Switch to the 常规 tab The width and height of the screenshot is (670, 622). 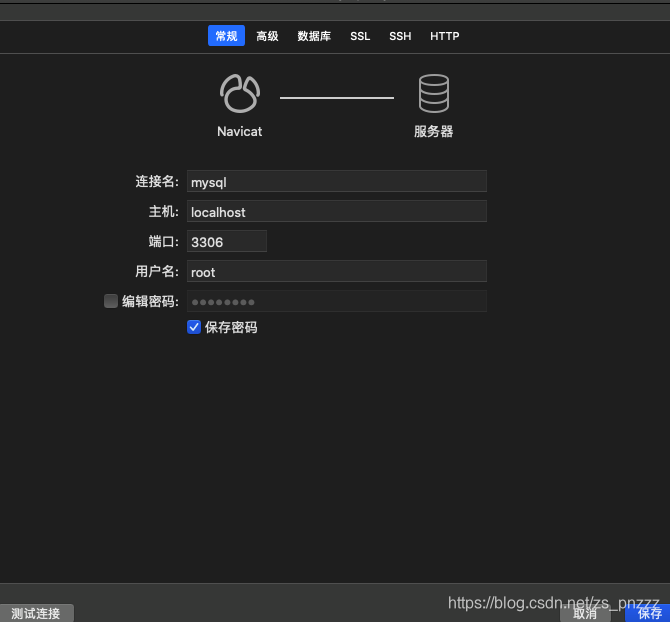(226, 36)
